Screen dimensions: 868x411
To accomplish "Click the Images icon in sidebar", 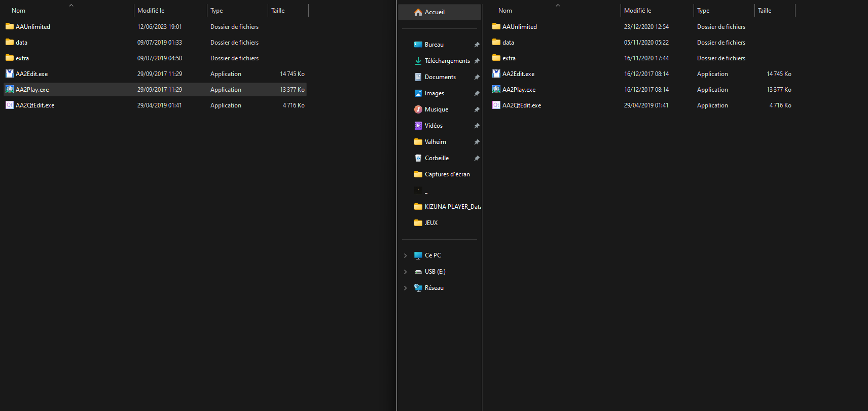I will pyautogui.click(x=418, y=93).
